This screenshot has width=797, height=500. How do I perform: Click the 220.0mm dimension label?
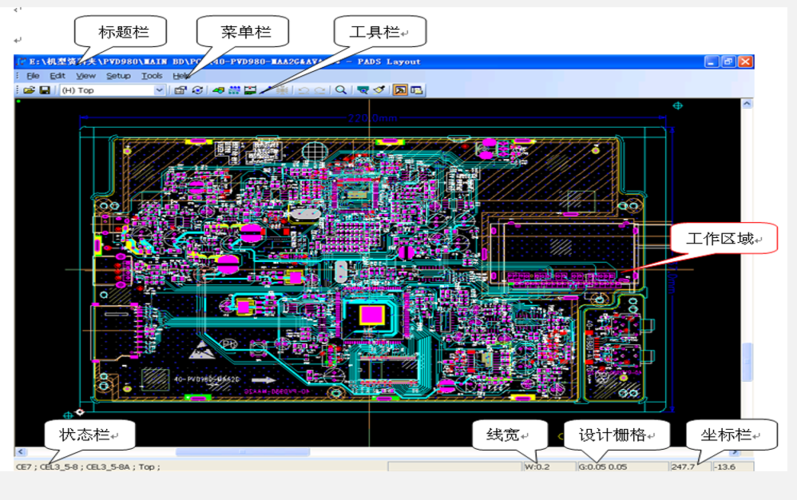coord(373,118)
